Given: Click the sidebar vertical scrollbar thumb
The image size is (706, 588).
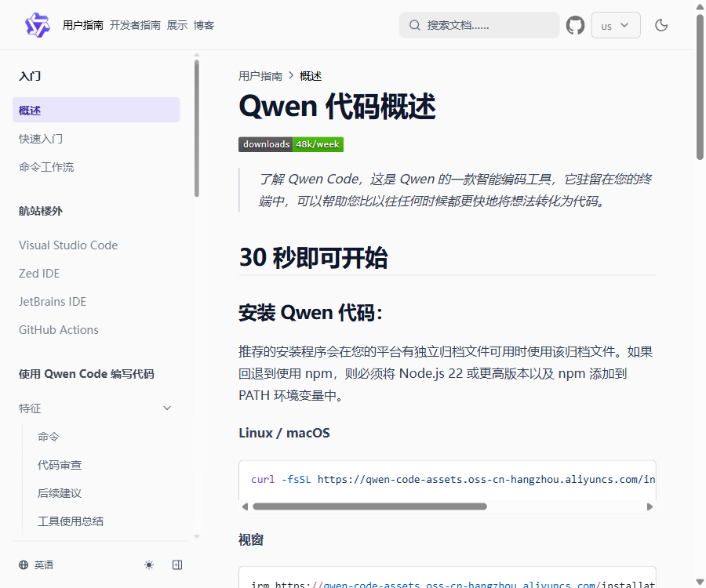Looking at the screenshot, I should [x=197, y=129].
